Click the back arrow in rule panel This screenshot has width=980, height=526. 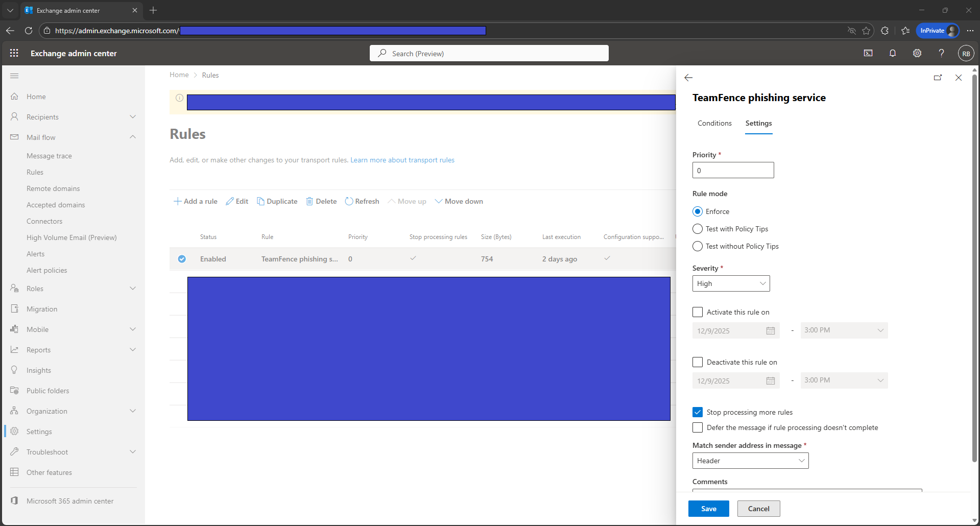[x=688, y=78]
